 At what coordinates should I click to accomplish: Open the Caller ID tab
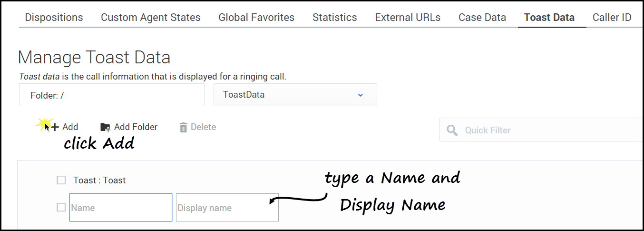coord(612,18)
